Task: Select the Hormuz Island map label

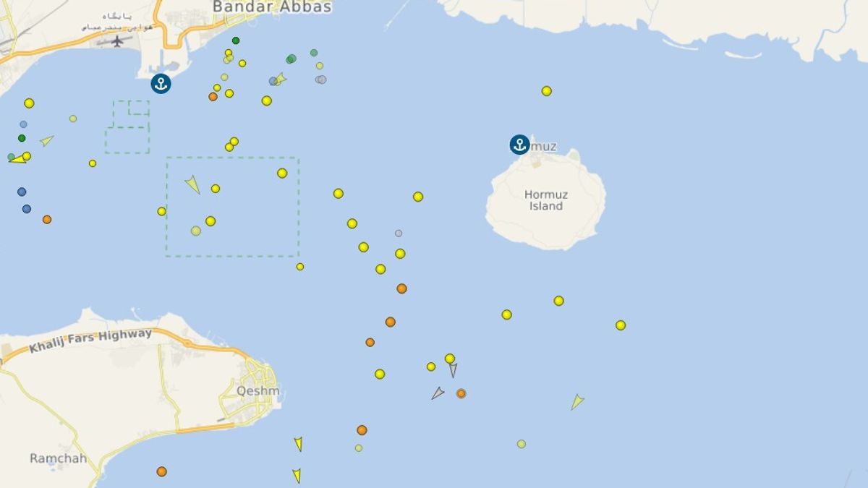Action: [x=546, y=200]
